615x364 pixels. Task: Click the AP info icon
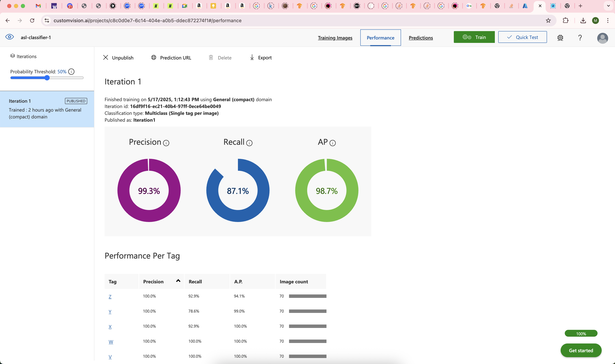click(x=332, y=143)
